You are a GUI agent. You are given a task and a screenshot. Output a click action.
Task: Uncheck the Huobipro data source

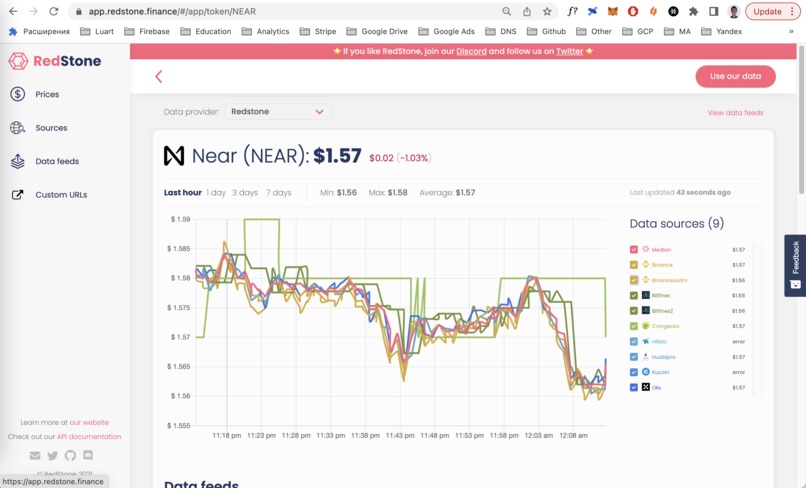(x=634, y=357)
